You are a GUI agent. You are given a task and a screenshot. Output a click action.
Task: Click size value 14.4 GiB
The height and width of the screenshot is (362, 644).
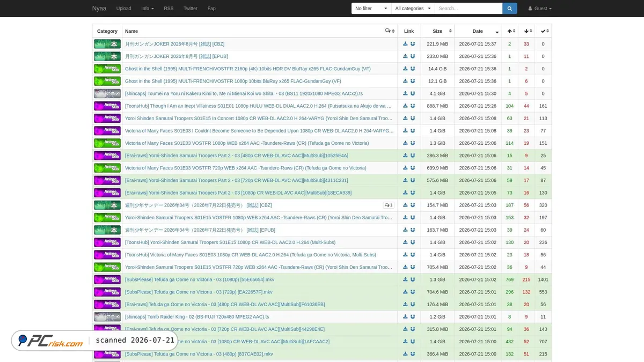(437, 69)
